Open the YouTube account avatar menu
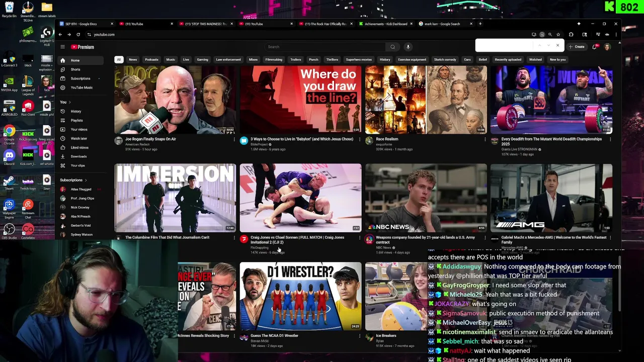 [607, 47]
